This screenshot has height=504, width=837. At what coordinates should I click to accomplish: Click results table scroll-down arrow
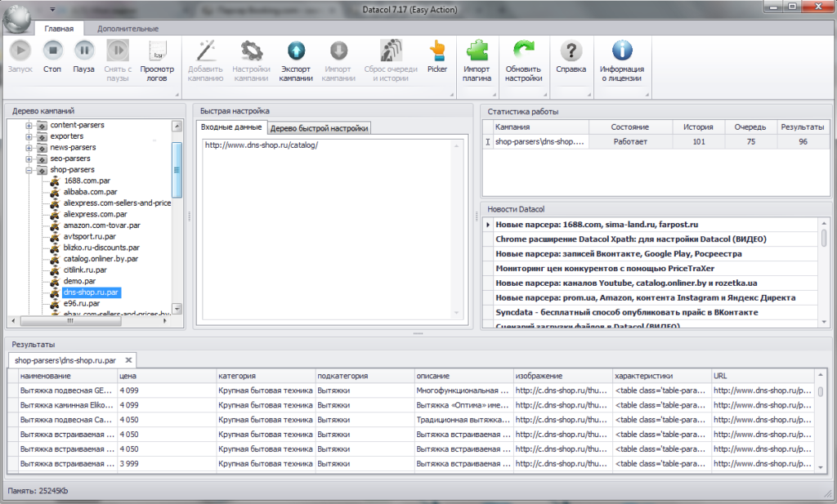pos(821,467)
